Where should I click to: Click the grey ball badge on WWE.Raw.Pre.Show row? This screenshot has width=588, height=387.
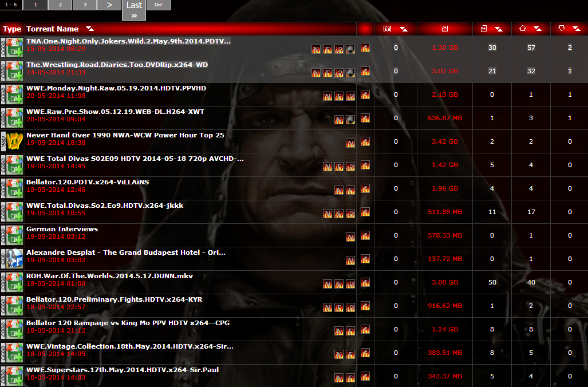click(x=350, y=120)
